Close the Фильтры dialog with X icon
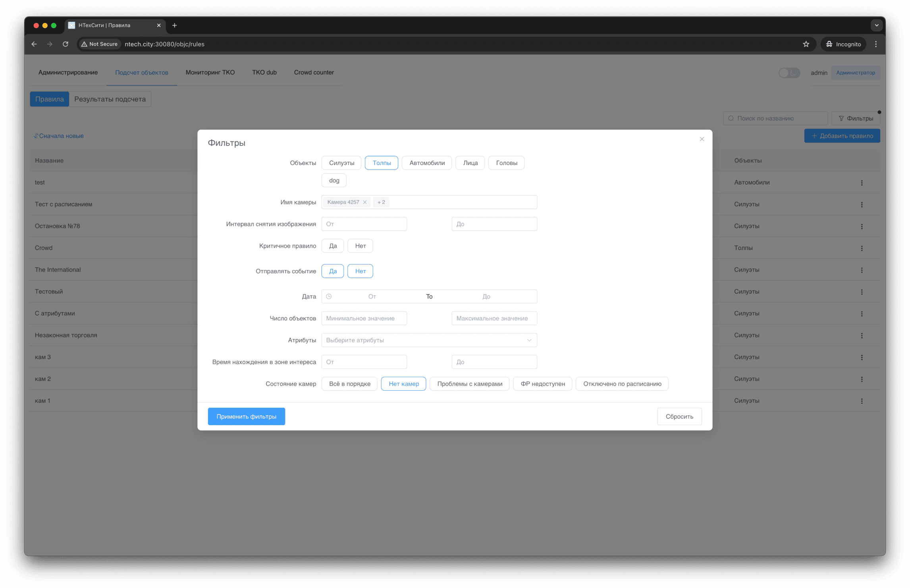This screenshot has height=588, width=910. pyautogui.click(x=702, y=139)
